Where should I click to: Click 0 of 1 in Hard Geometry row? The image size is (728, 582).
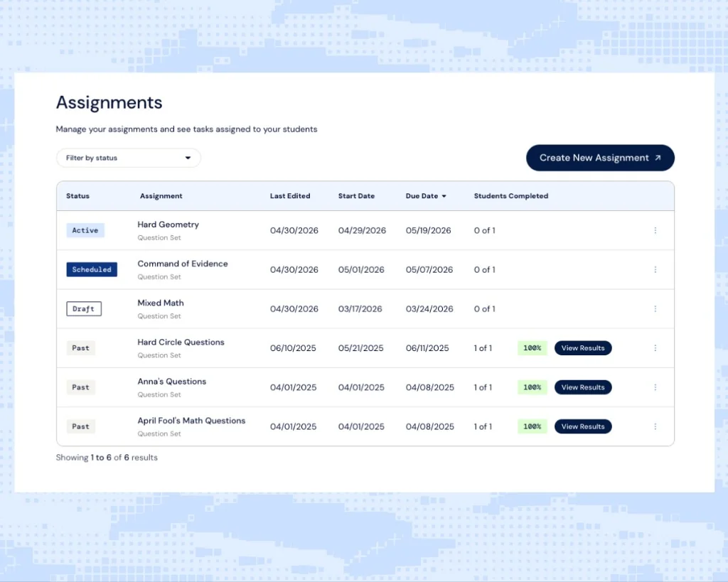pyautogui.click(x=484, y=231)
